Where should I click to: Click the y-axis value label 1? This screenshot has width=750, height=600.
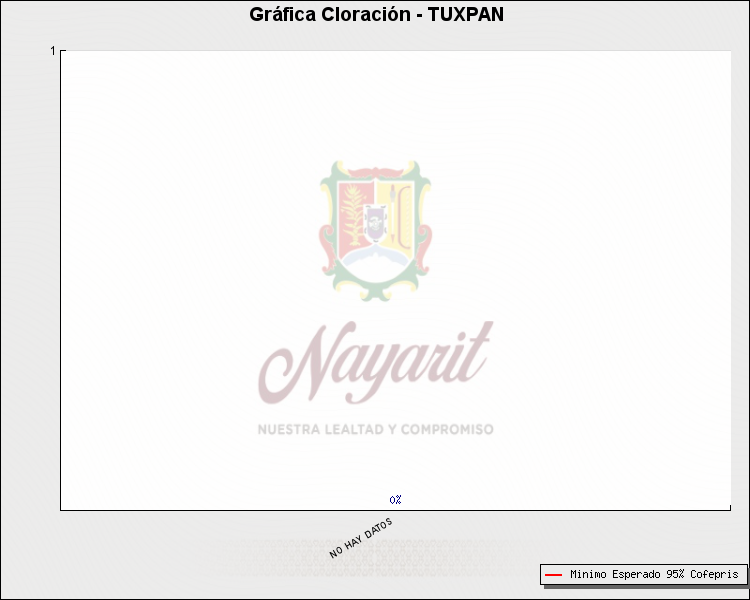(53, 50)
